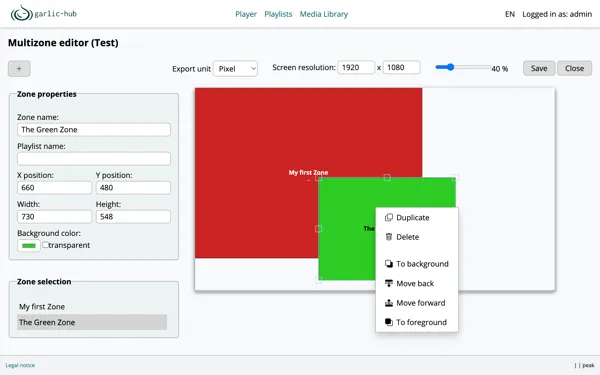Select To background menu entry
600x375 pixels.
(417, 264)
